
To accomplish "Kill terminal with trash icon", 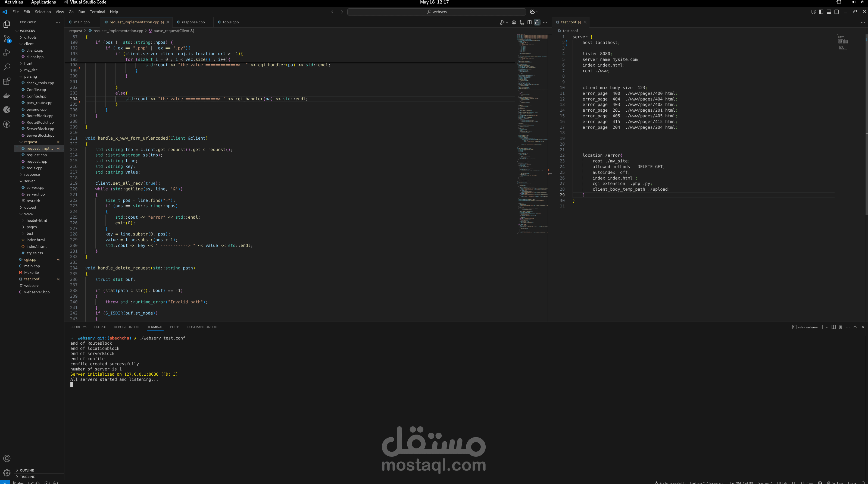I will point(840,327).
